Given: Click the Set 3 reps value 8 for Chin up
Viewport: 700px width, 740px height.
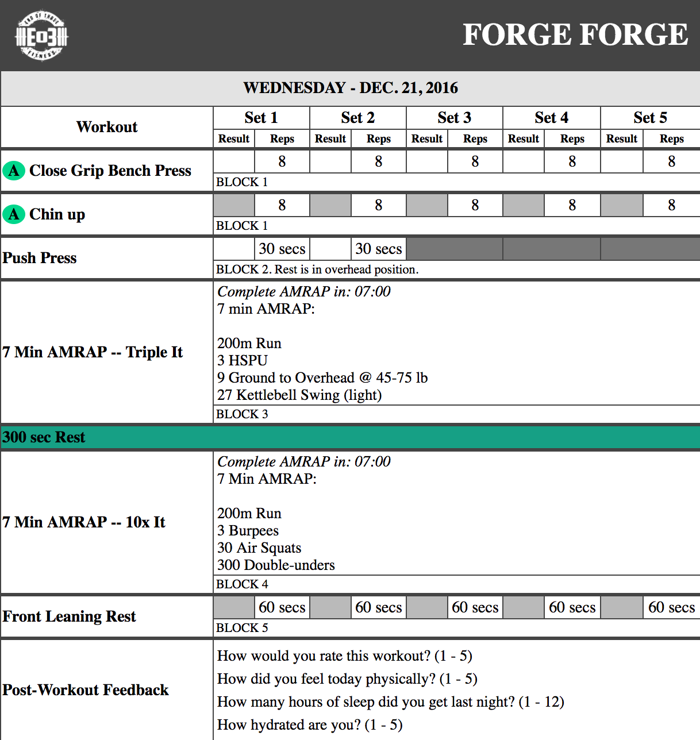Looking at the screenshot, I should click(475, 205).
